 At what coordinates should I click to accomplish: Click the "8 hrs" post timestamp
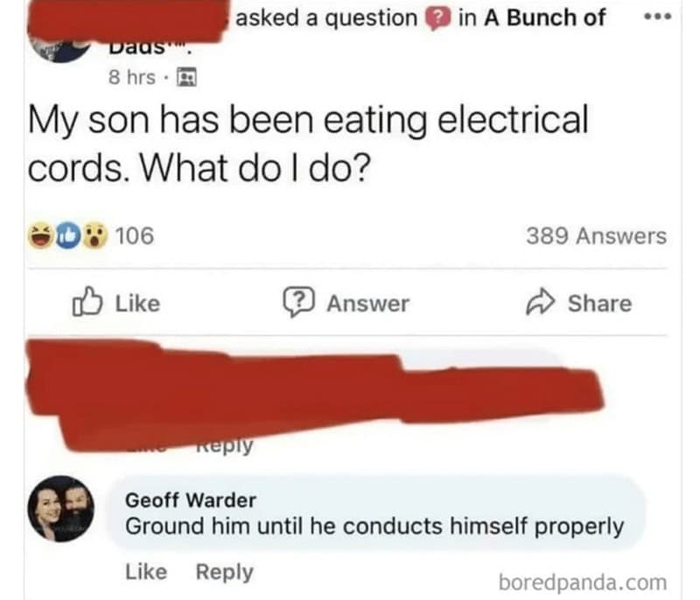pyautogui.click(x=130, y=77)
